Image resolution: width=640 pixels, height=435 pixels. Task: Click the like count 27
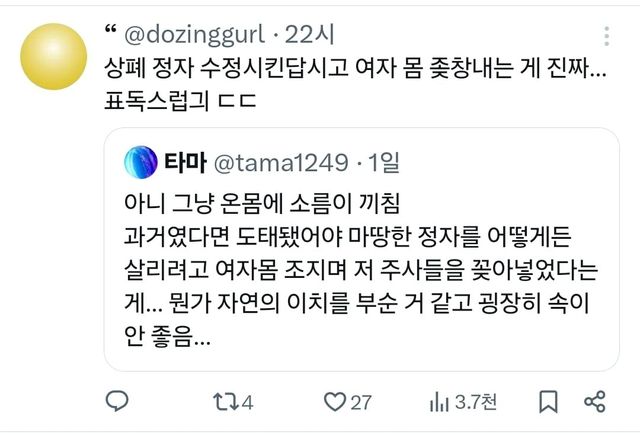coord(361,402)
